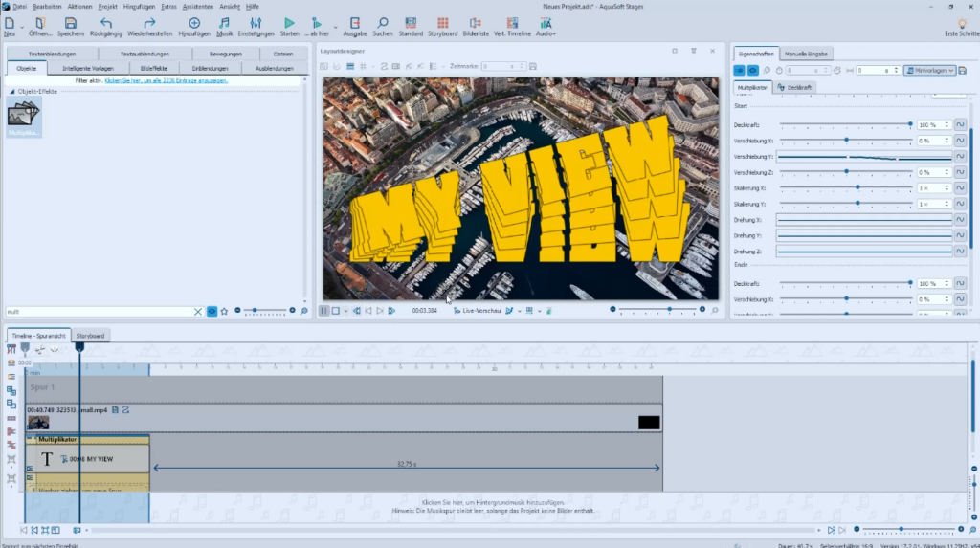Open the Bilderliste view icon
The width and height of the screenshot is (980, 548).
point(476,23)
